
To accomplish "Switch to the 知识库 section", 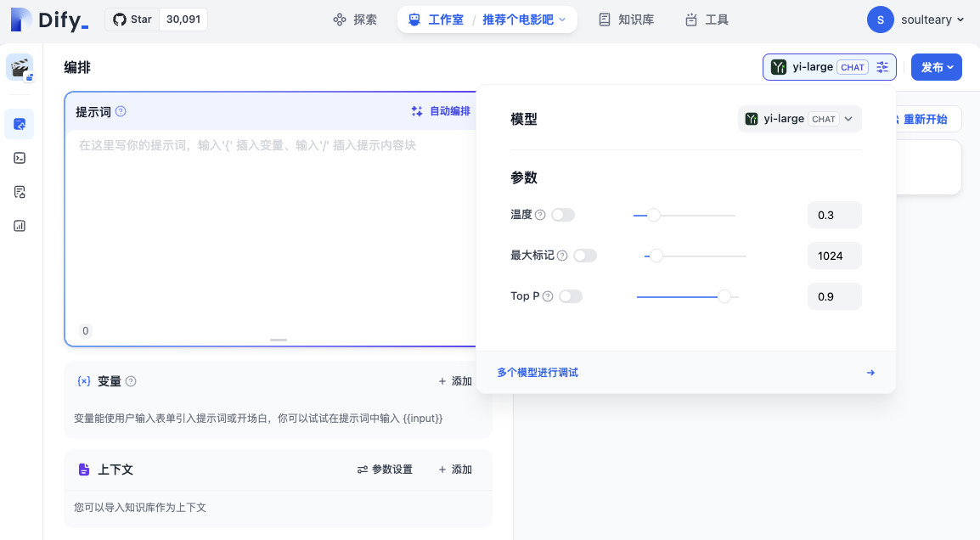I will [625, 19].
